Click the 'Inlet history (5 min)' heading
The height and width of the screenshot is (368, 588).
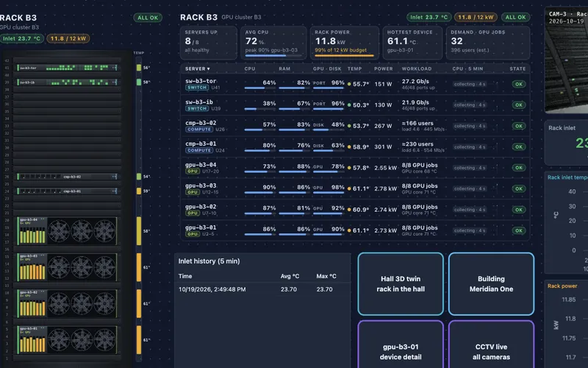pos(209,261)
